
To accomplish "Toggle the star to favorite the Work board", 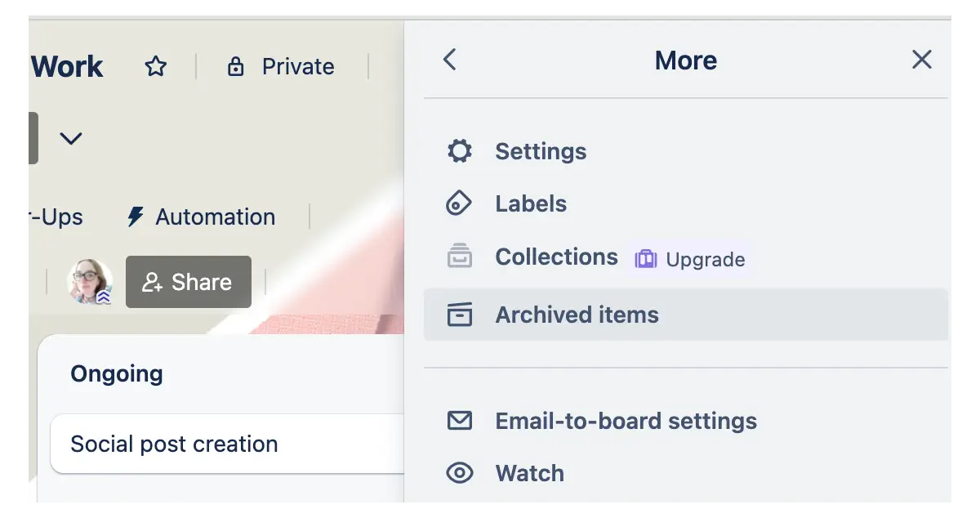I will 155,65.
